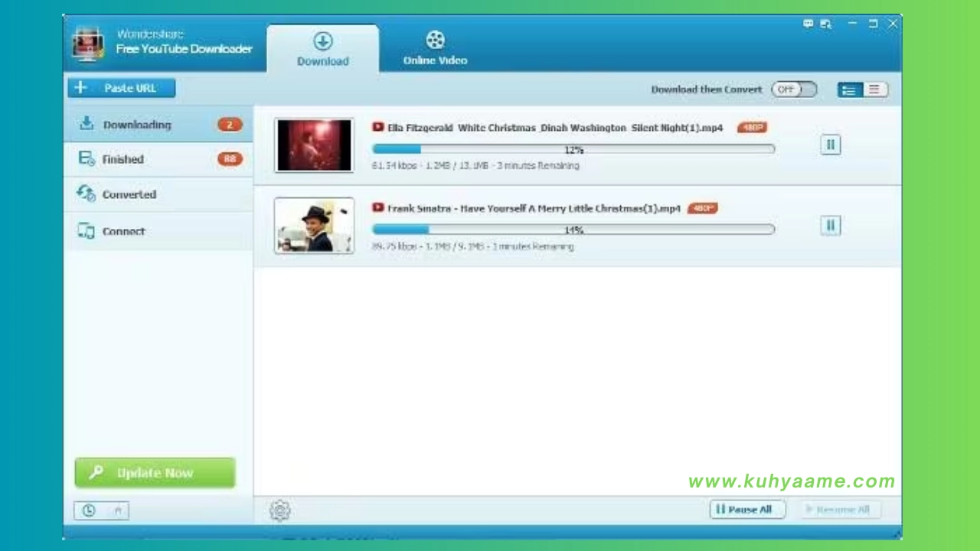
Task: Click the register icon beside chat bubble
Action: [x=825, y=24]
